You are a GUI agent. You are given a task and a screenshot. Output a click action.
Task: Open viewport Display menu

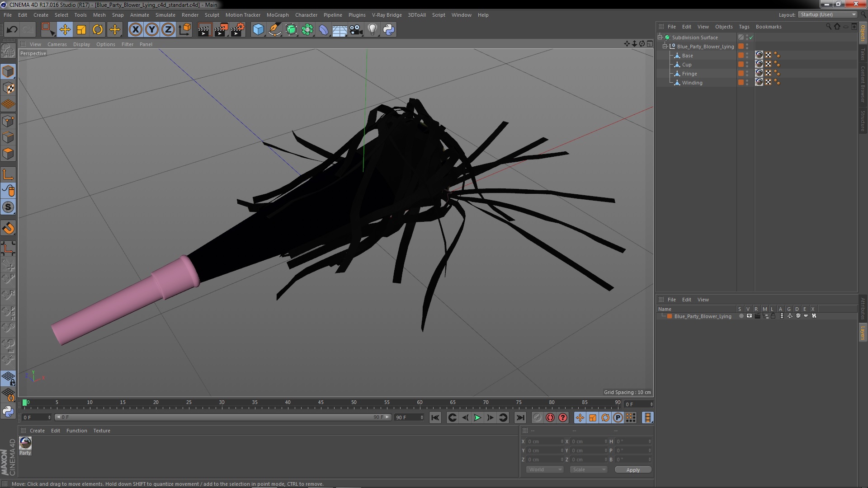tap(81, 44)
